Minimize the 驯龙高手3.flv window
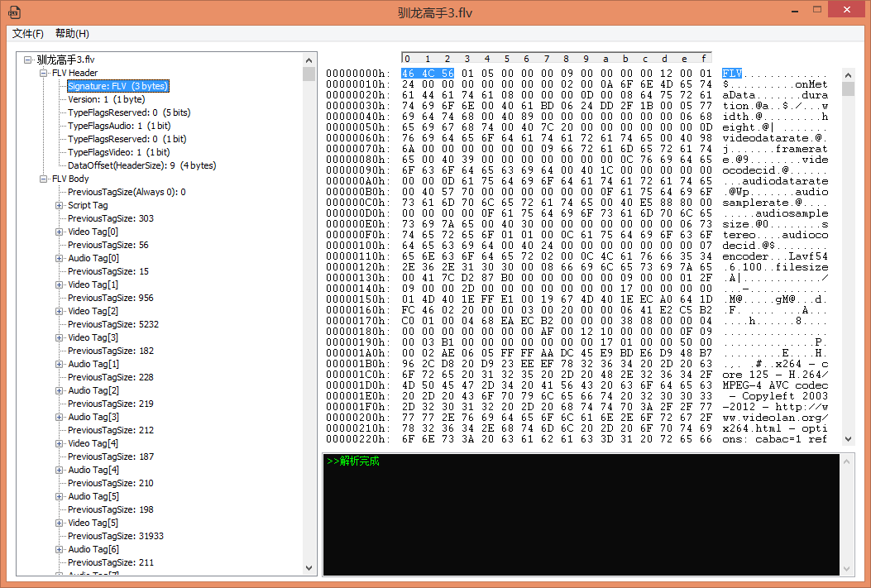The image size is (871, 588). coord(796,10)
